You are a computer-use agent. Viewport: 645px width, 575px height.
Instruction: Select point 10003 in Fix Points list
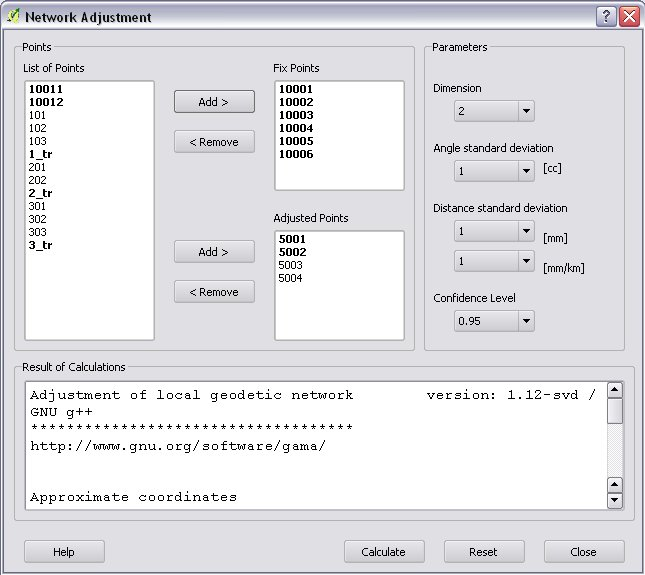pyautogui.click(x=295, y=115)
